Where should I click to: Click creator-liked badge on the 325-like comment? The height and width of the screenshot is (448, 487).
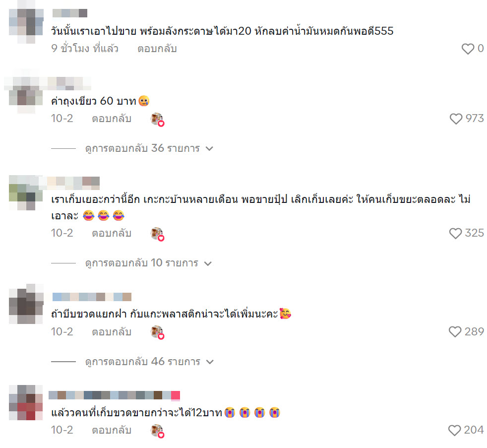pyautogui.click(x=158, y=234)
